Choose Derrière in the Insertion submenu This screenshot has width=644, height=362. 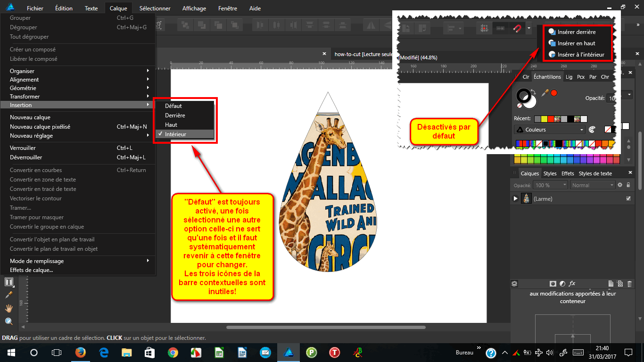[x=184, y=115]
